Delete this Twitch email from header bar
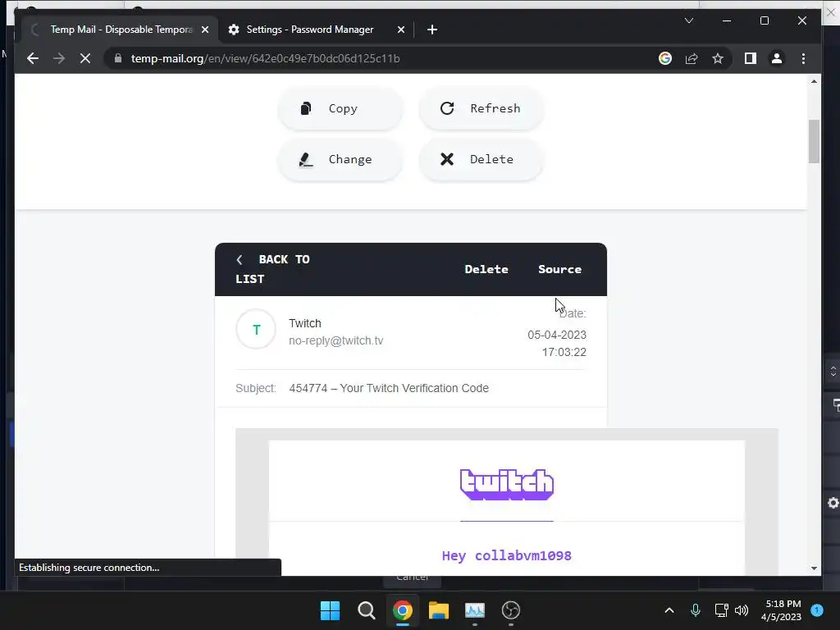Viewport: 840px width, 630px height. tap(486, 269)
